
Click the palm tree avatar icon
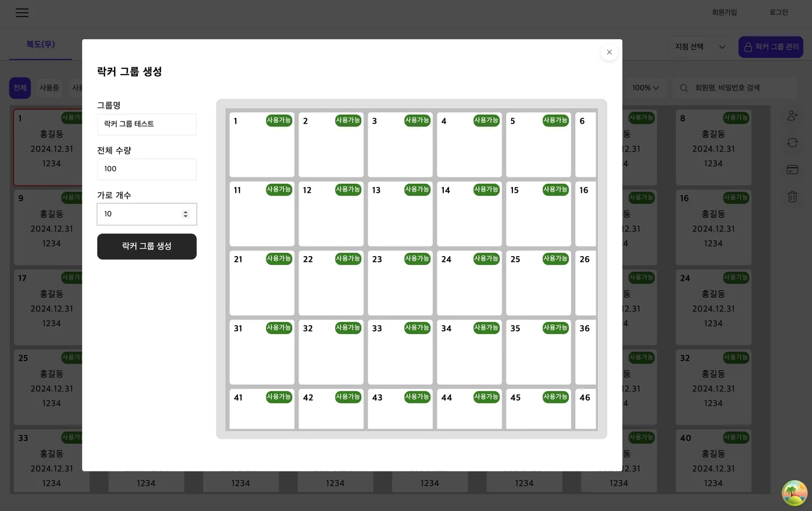[x=794, y=493]
